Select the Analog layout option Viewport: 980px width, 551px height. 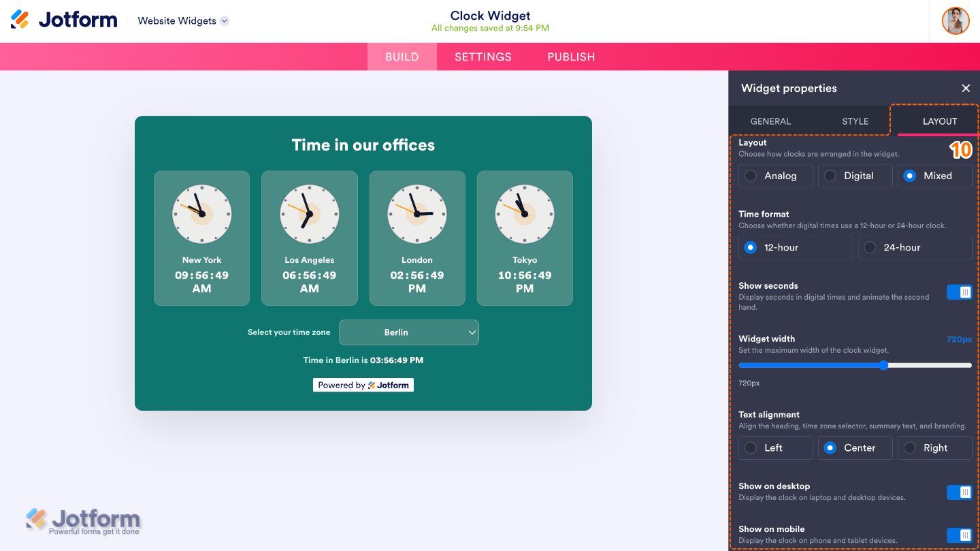pos(776,176)
